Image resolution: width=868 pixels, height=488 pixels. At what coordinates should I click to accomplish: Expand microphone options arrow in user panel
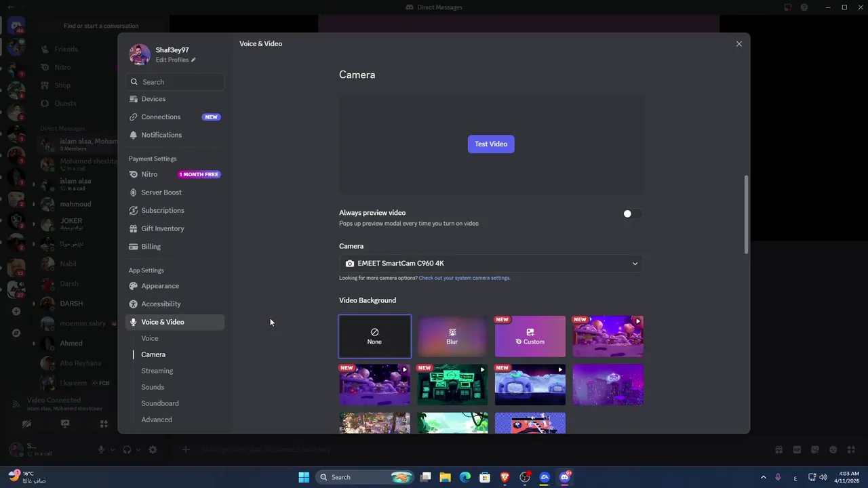[x=112, y=449]
